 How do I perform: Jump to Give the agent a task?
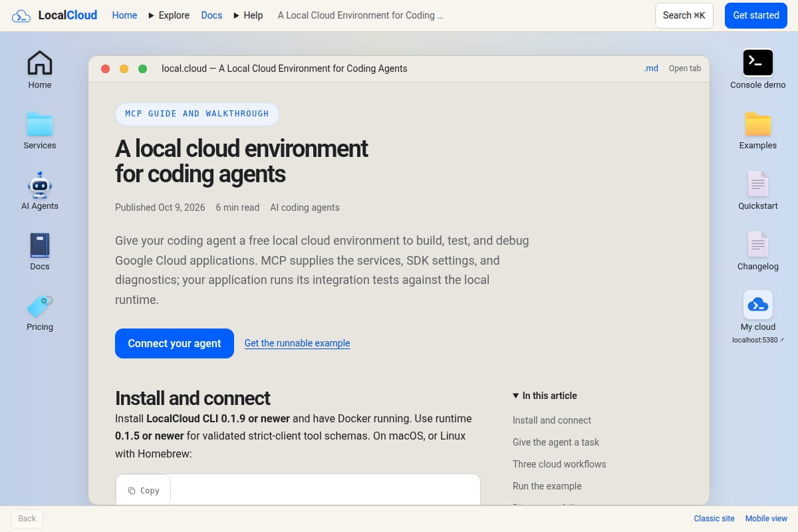556,442
